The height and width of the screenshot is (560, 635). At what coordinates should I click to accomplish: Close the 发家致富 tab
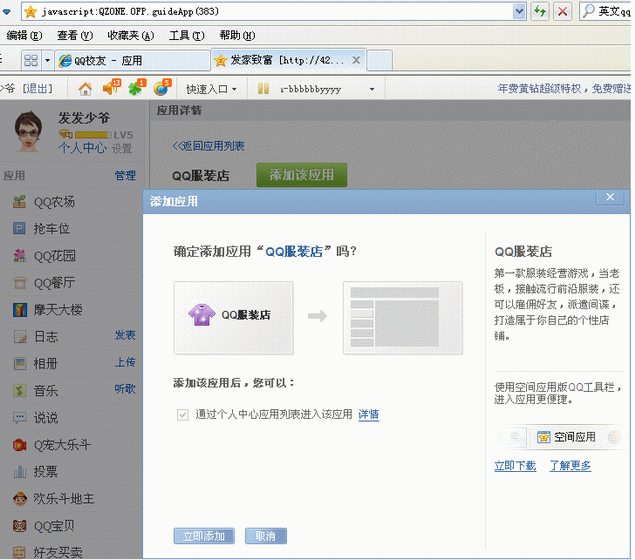(x=356, y=60)
